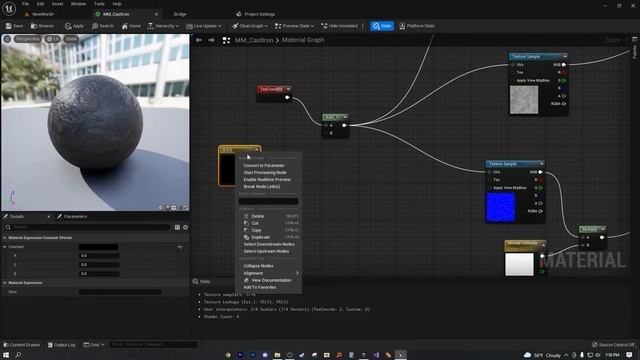The image size is (640, 360).
Task: Click the graph breadcrumb root icon
Action: pyautogui.click(x=226, y=40)
